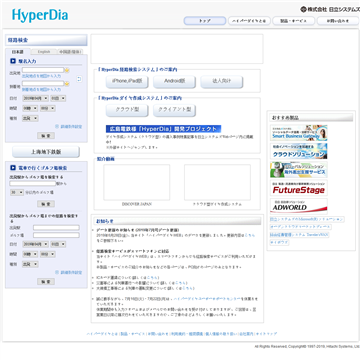
Task: Click the 法人向け button
Action: click(222, 82)
